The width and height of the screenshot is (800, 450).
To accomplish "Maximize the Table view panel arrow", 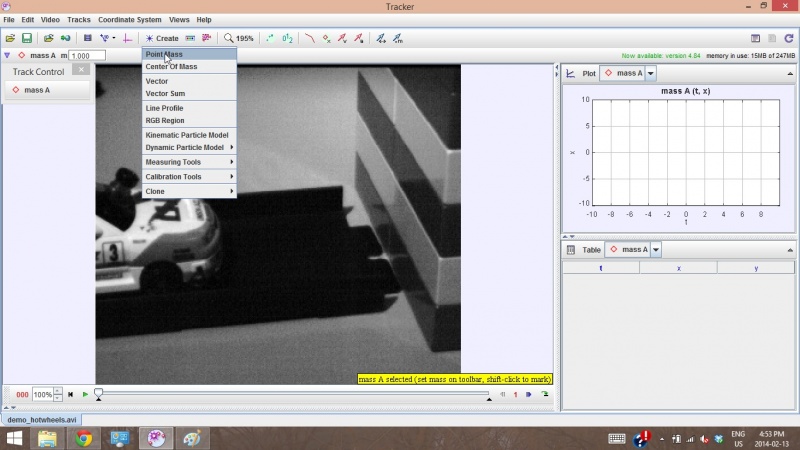I will pos(790,250).
